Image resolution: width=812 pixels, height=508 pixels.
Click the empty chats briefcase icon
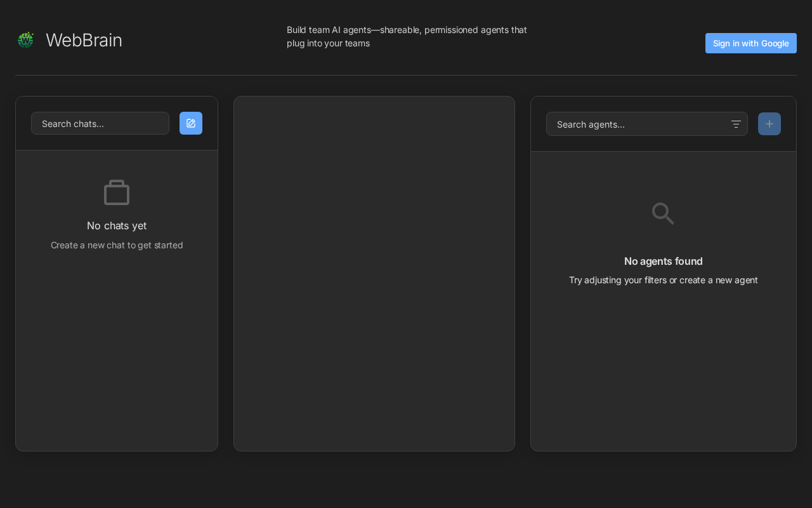117,193
